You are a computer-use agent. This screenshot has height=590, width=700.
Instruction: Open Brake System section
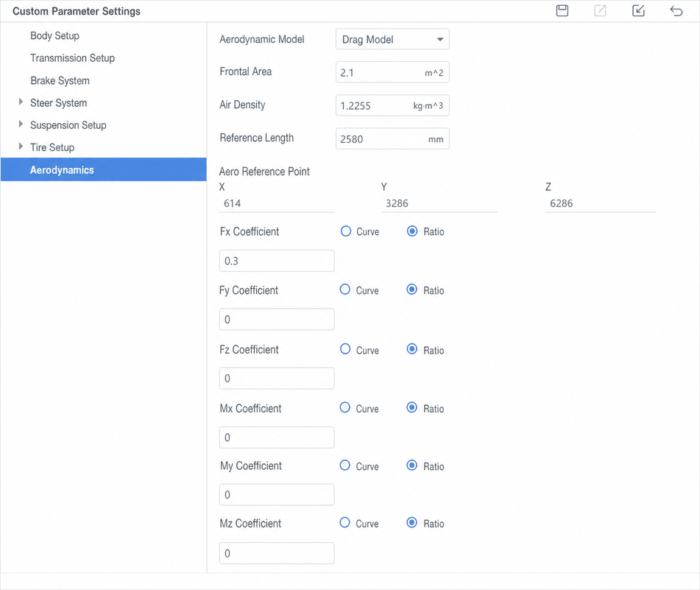point(60,81)
